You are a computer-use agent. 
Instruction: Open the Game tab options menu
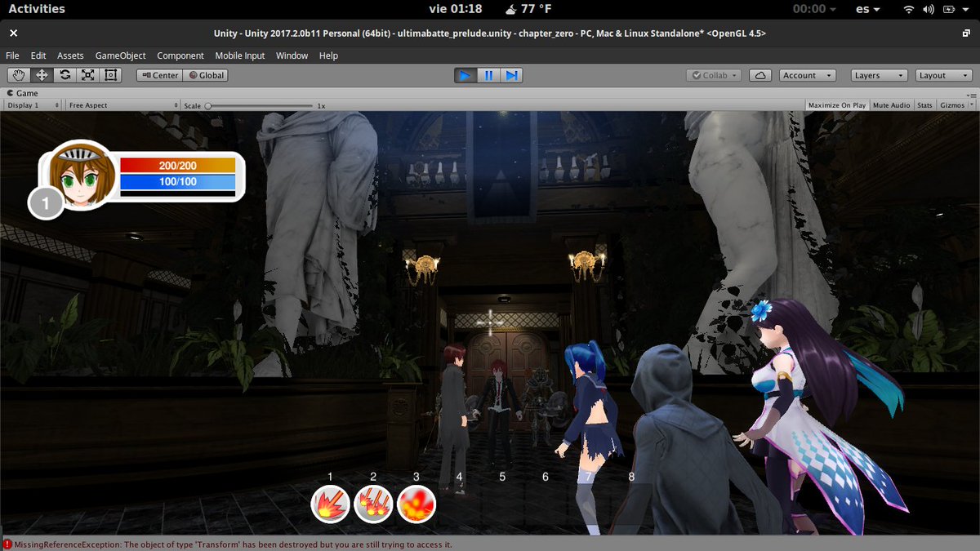[x=972, y=95]
